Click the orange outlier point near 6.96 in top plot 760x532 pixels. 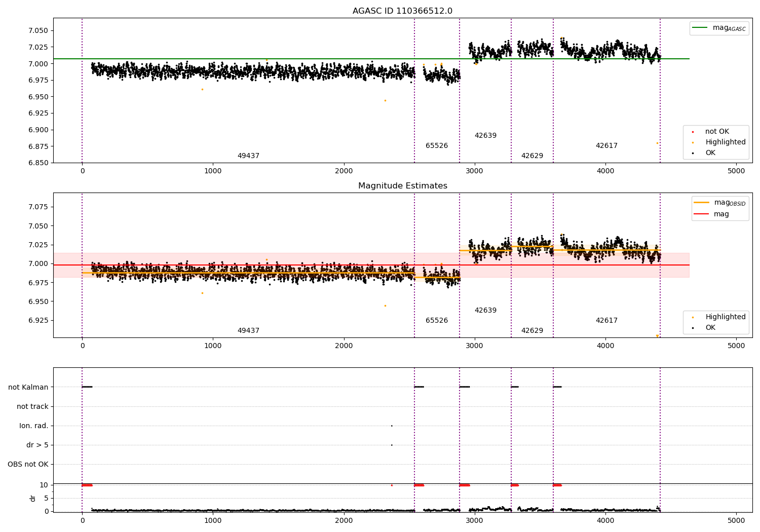point(202,89)
